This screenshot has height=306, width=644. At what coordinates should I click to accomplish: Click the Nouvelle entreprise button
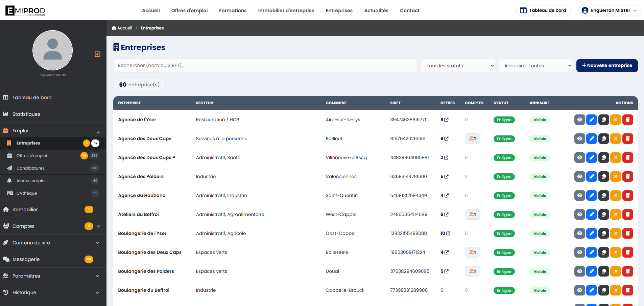pyautogui.click(x=607, y=66)
